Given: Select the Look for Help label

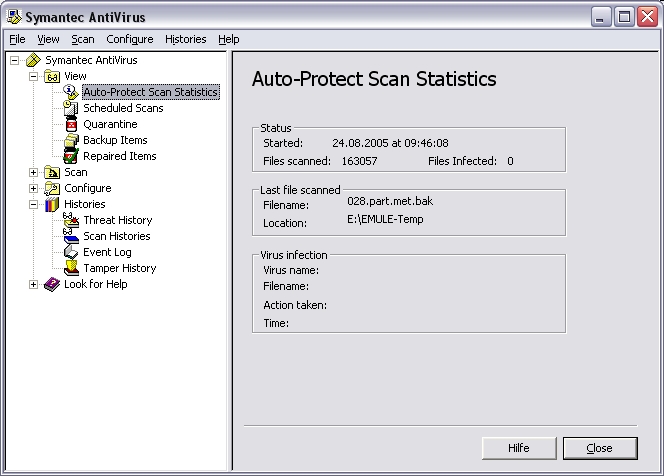Looking at the screenshot, I should (96, 285).
